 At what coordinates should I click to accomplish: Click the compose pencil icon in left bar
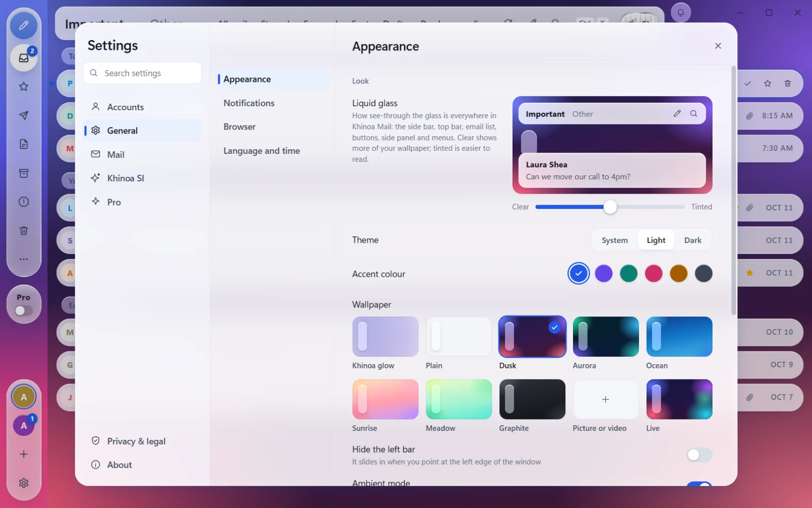tap(24, 25)
